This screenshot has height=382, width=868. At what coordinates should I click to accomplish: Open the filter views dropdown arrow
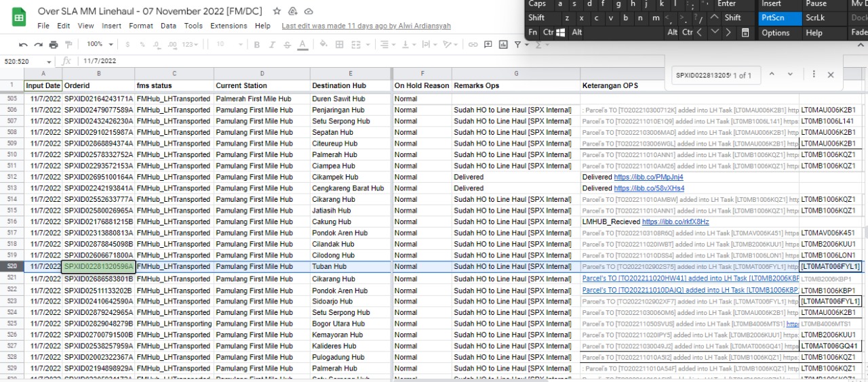527,45
